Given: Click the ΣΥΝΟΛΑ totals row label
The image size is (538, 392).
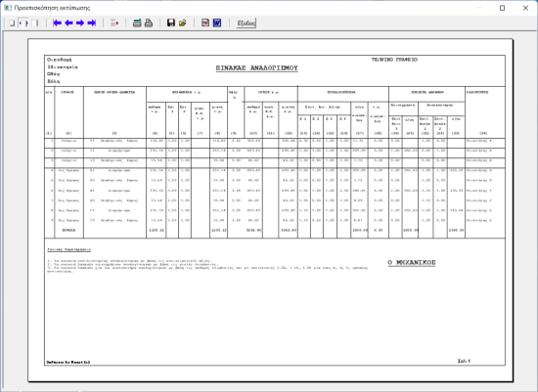Looking at the screenshot, I should tap(69, 230).
